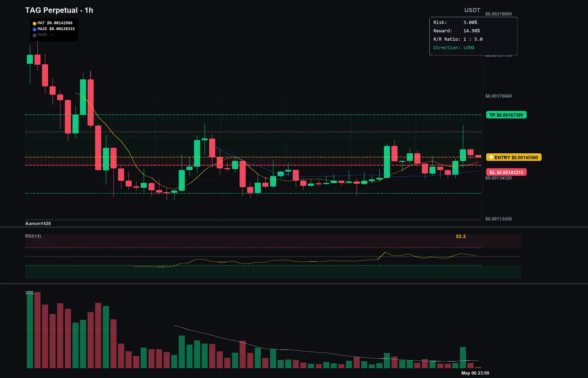Click the VOL panel label
588x378 pixels.
30,293
